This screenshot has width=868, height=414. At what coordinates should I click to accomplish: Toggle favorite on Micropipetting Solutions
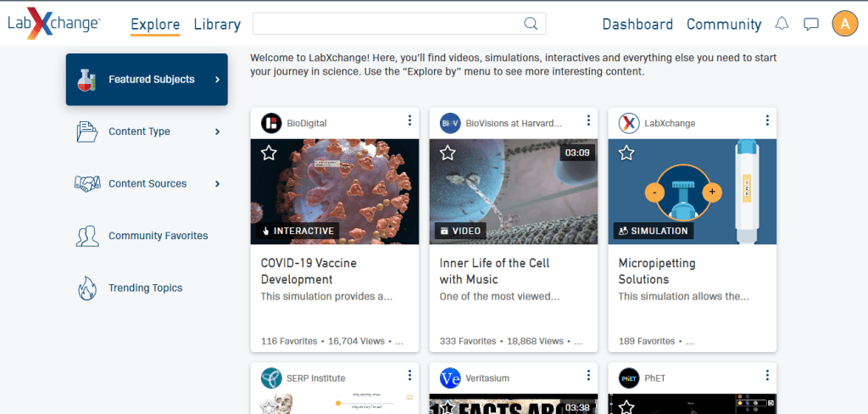(626, 153)
